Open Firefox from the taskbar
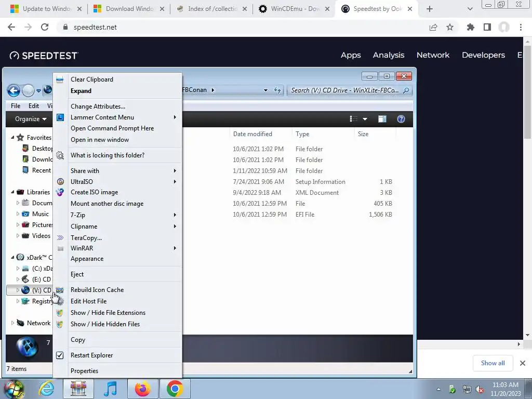 [143, 389]
